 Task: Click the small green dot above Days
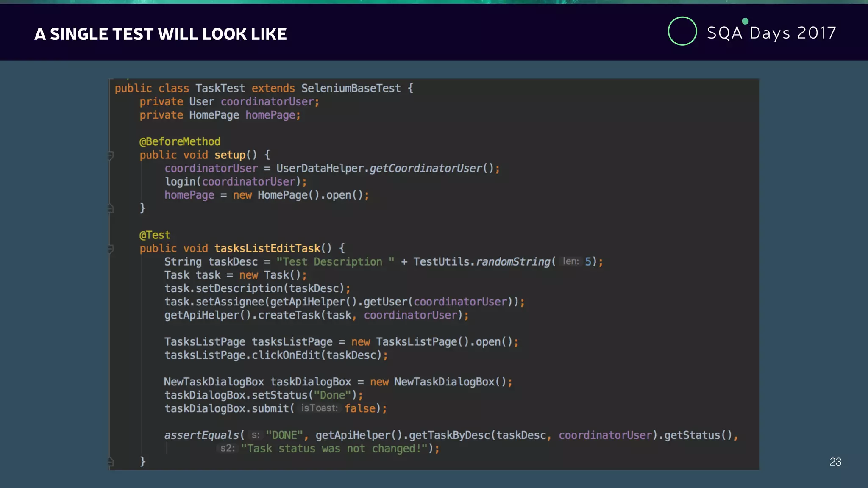tap(745, 21)
